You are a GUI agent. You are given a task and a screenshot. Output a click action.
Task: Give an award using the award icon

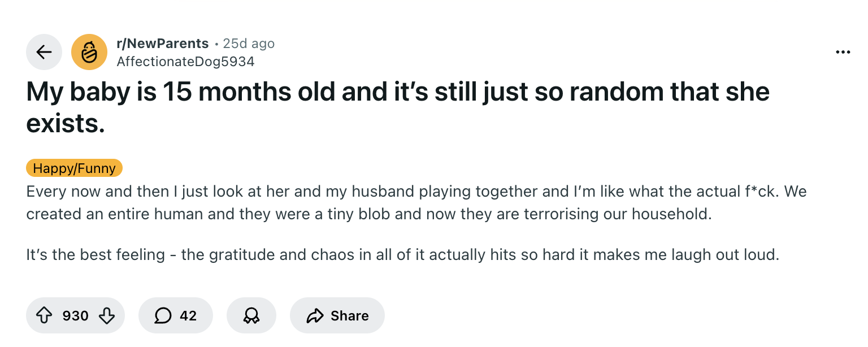click(251, 315)
